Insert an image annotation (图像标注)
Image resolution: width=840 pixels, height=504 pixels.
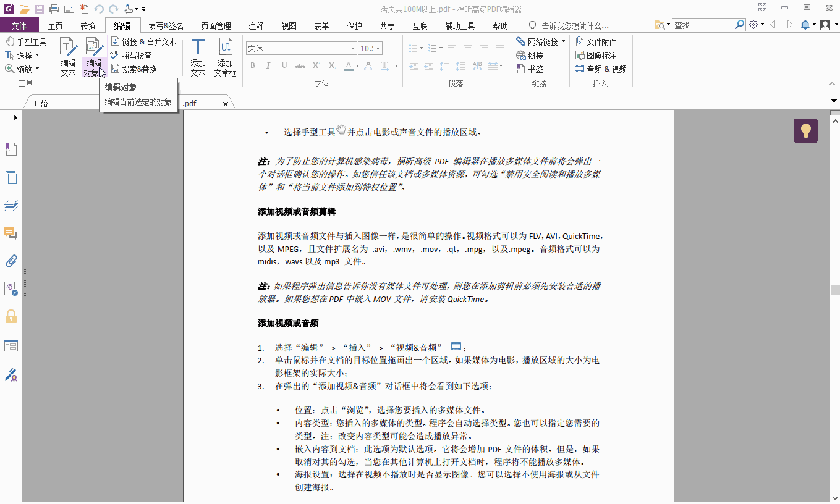pos(596,55)
